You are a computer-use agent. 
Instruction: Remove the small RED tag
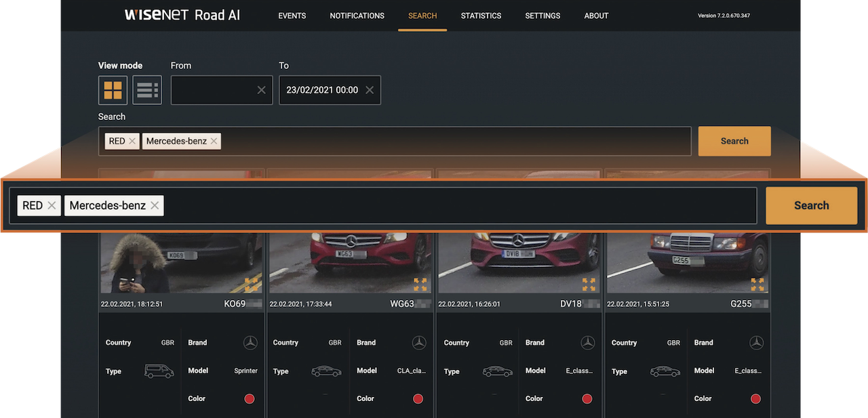[132, 141]
